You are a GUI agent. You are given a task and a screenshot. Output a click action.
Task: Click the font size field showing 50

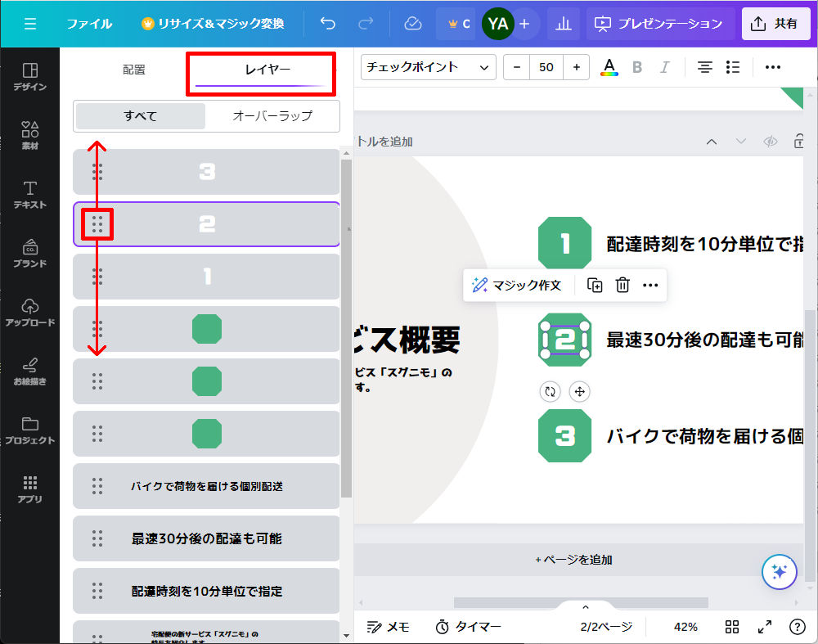click(x=546, y=67)
